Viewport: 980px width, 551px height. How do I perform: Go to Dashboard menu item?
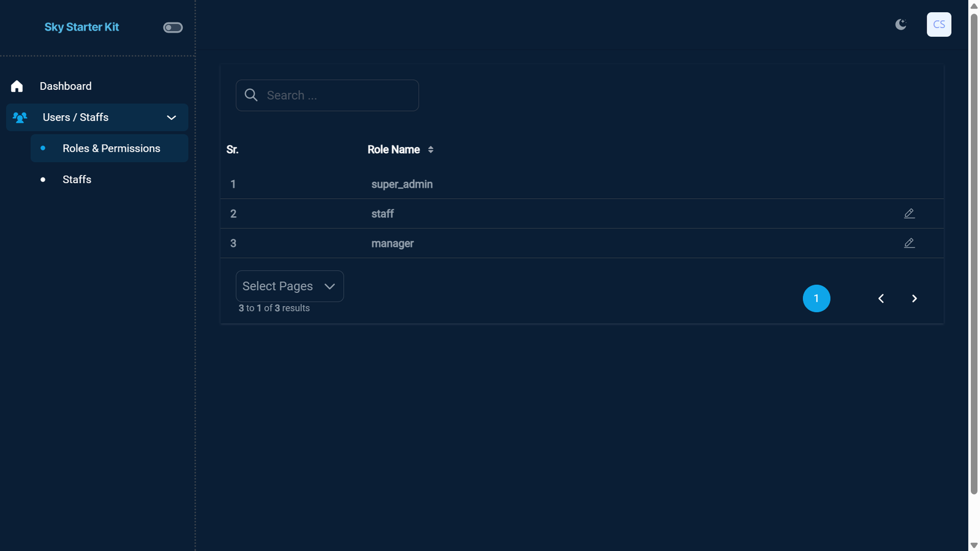click(97, 86)
